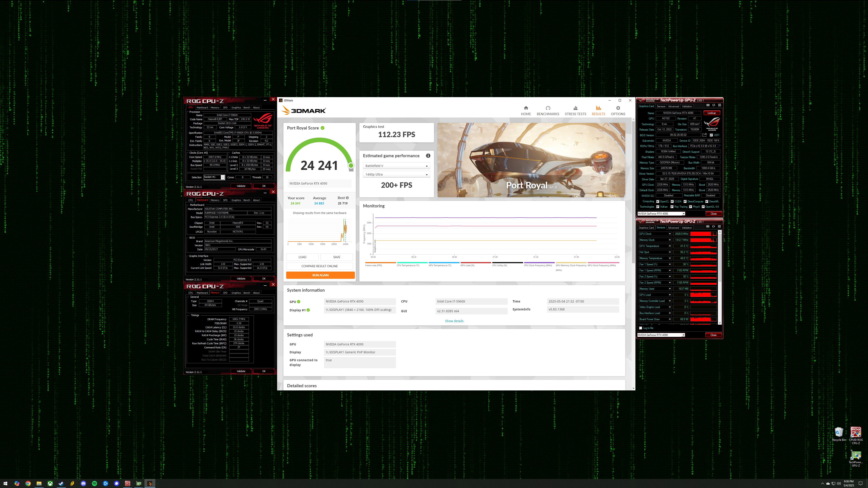Enable Log to file checkbox
Screen dimensions: 868x488
[x=641, y=328]
